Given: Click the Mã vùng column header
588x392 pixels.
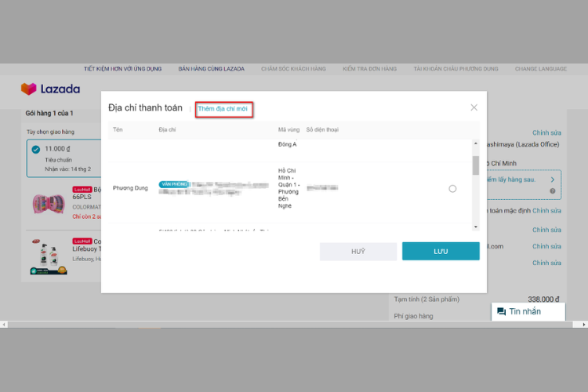Looking at the screenshot, I should pos(289,130).
